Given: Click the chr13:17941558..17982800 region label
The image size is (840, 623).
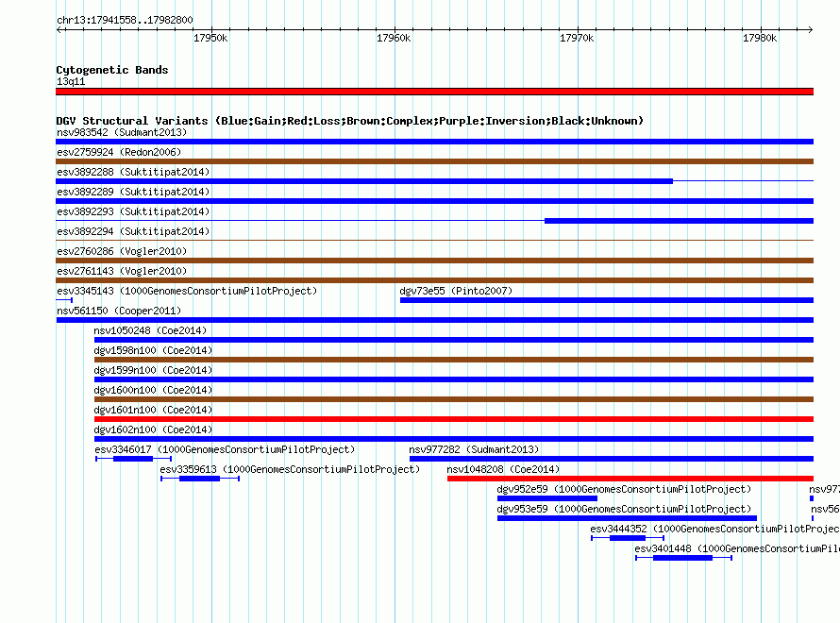Looking at the screenshot, I should pos(125,21).
